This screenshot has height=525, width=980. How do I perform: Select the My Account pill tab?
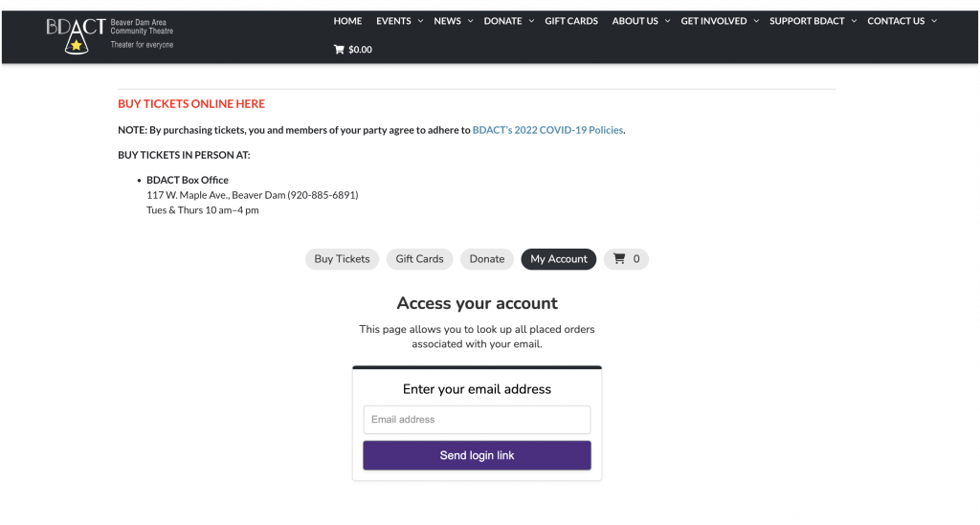[559, 259]
